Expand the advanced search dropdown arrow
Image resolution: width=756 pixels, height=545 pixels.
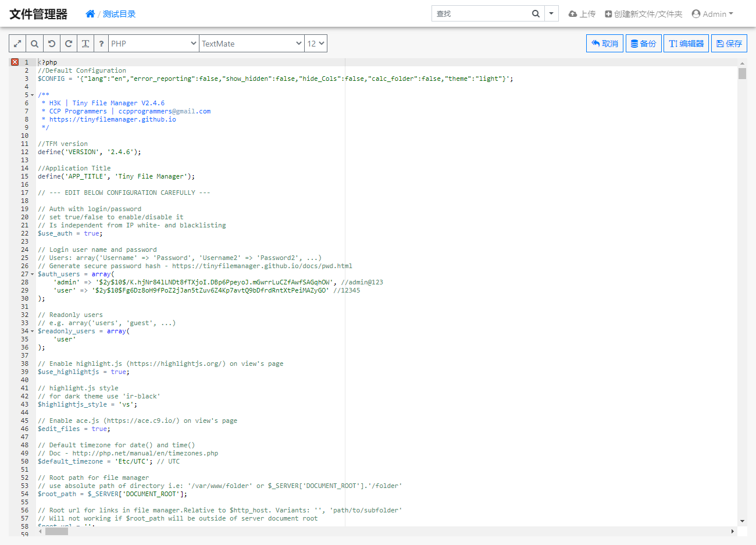[551, 14]
